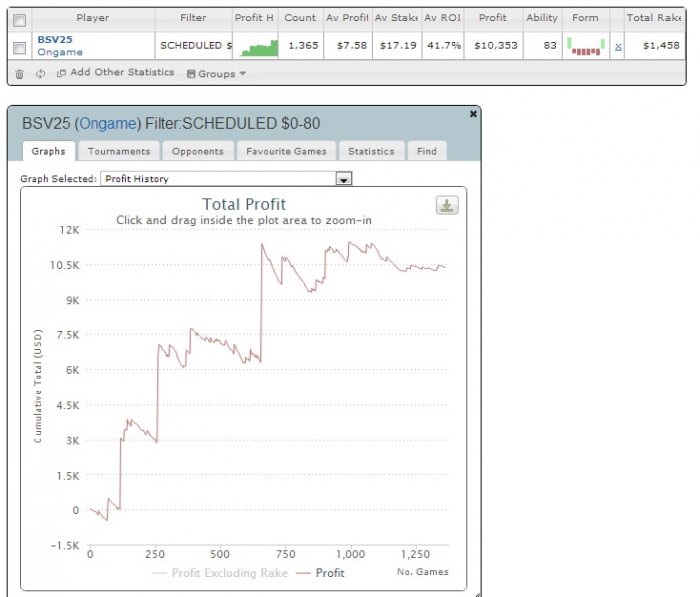Open the Graph Selected dropdown arrow
The image size is (700, 597).
point(344,179)
